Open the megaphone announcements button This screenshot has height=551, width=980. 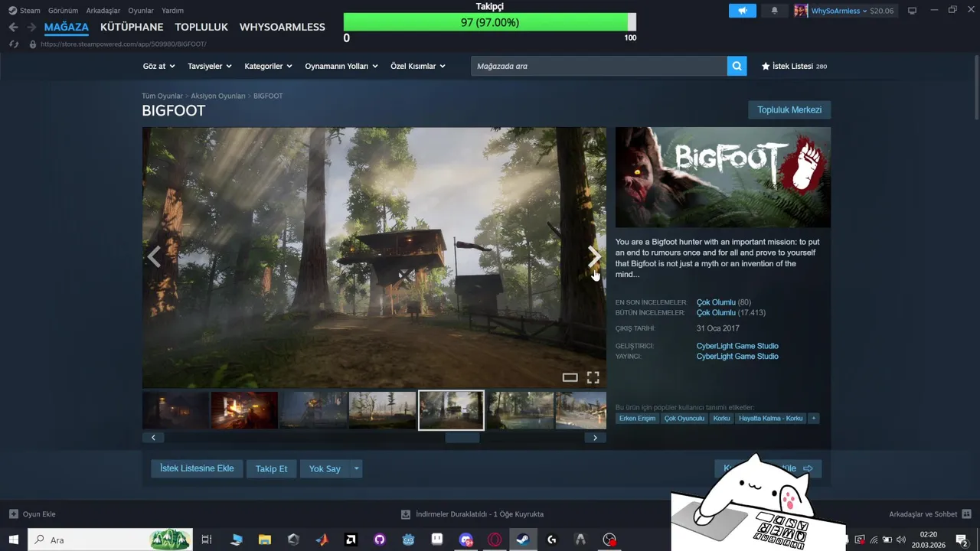[x=743, y=11]
